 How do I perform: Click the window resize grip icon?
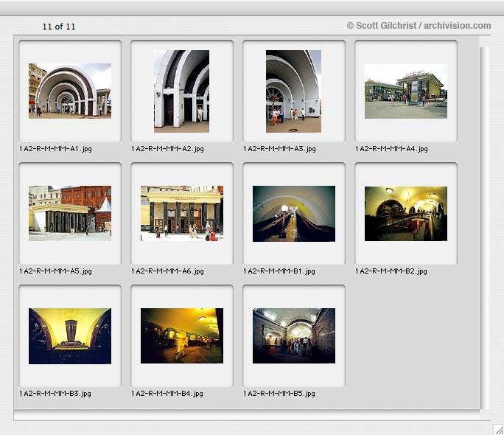click(499, 430)
